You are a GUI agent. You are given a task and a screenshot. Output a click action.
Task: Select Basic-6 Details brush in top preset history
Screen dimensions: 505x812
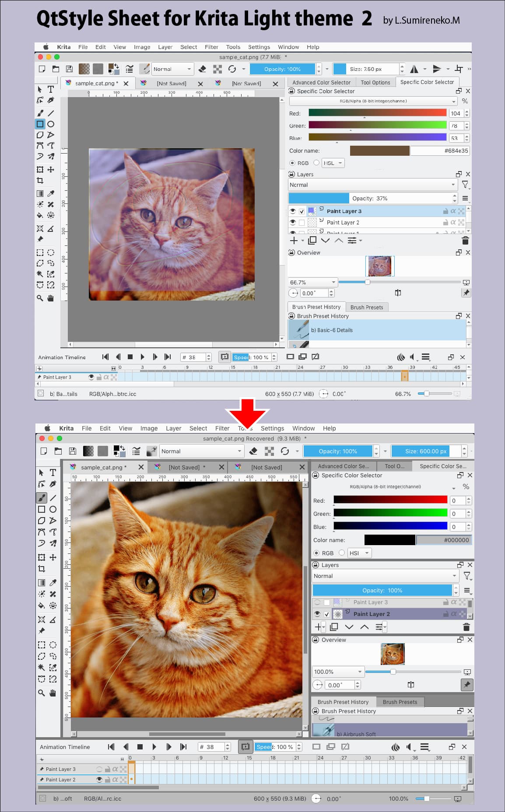point(377,330)
